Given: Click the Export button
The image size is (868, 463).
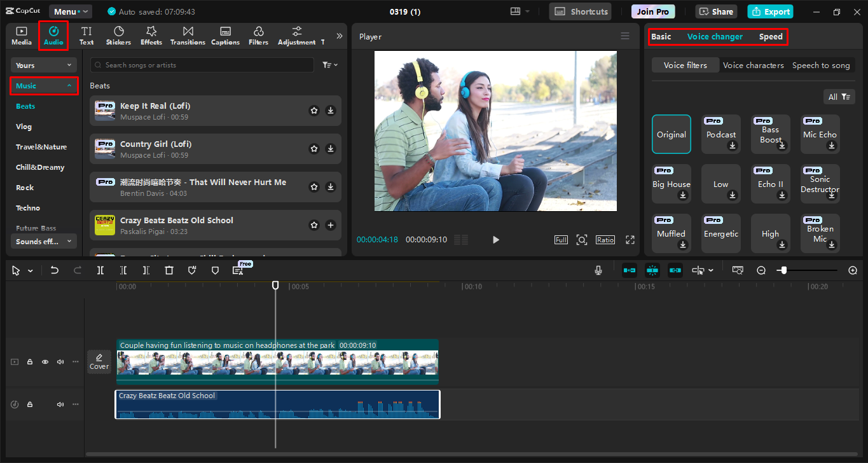Looking at the screenshot, I should click(x=770, y=11).
